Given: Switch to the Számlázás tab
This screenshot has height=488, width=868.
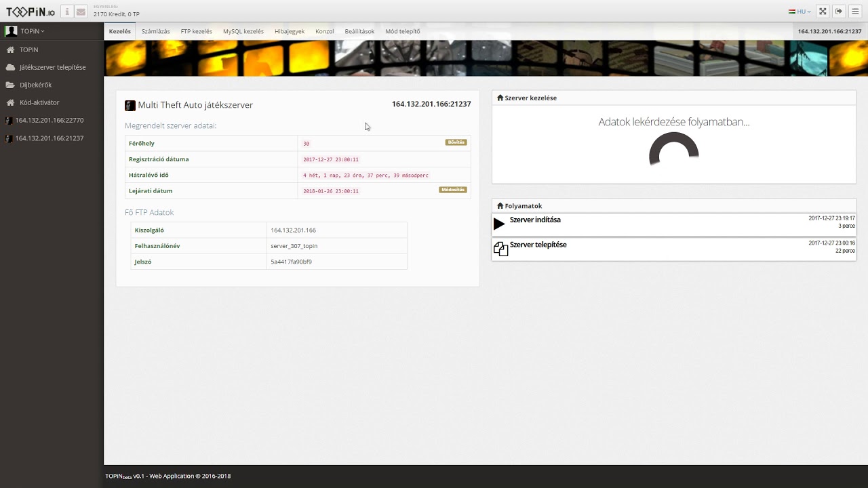Looking at the screenshot, I should pyautogui.click(x=156, y=31).
